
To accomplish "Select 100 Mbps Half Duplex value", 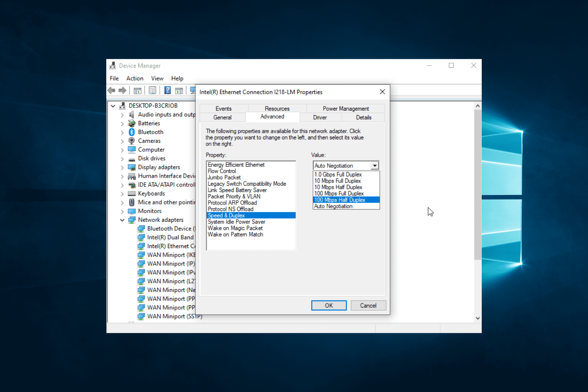I will pos(346,200).
